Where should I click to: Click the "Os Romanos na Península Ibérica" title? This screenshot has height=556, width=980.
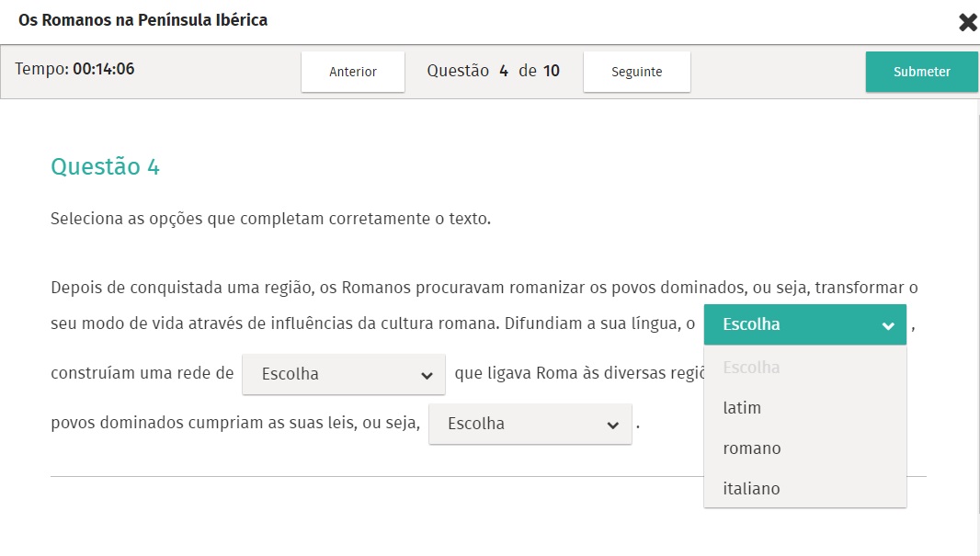(x=142, y=19)
